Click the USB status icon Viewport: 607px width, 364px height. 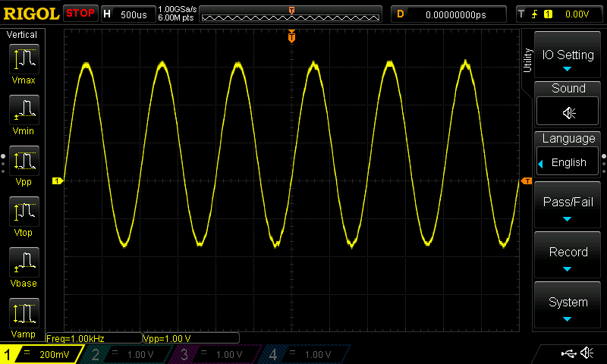tap(568, 353)
